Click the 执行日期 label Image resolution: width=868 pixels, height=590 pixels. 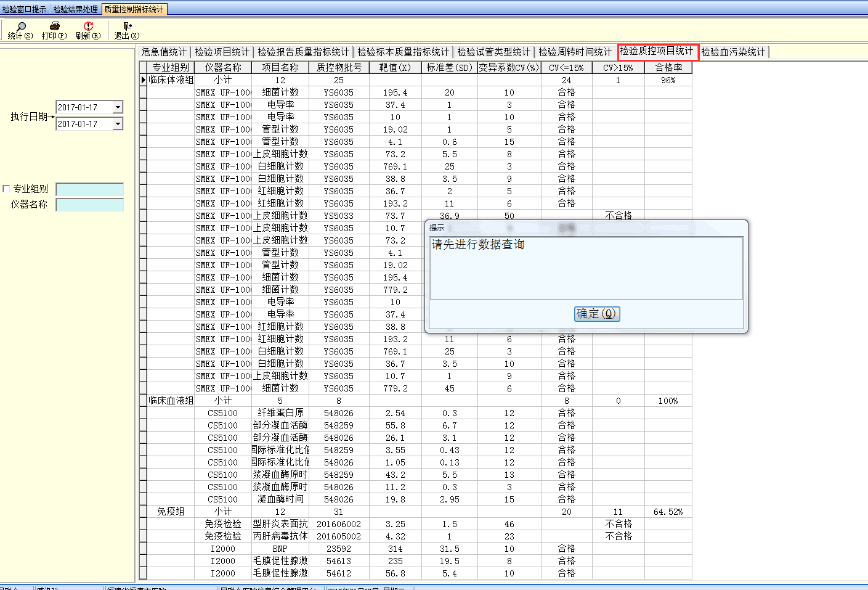click(x=29, y=117)
